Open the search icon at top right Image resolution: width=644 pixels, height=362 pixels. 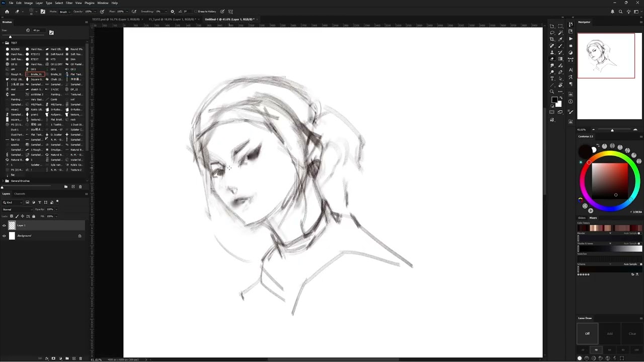click(620, 11)
